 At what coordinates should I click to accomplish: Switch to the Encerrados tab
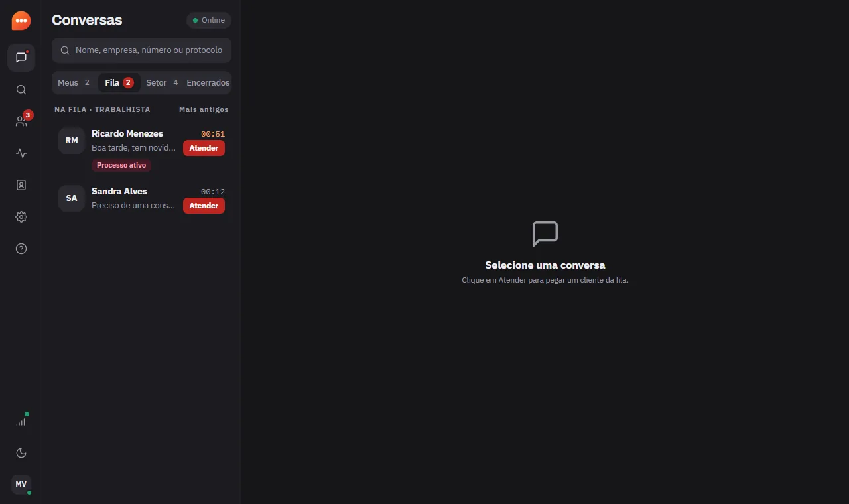(208, 83)
